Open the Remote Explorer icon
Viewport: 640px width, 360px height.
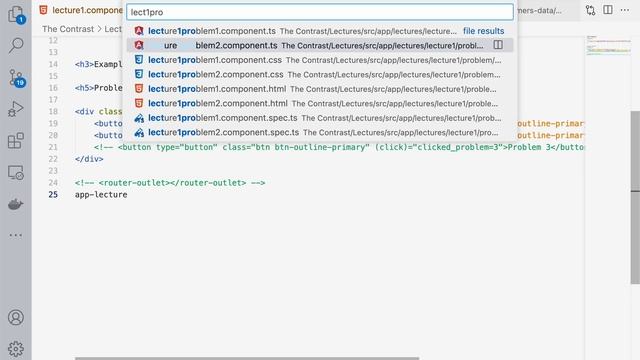point(16,172)
